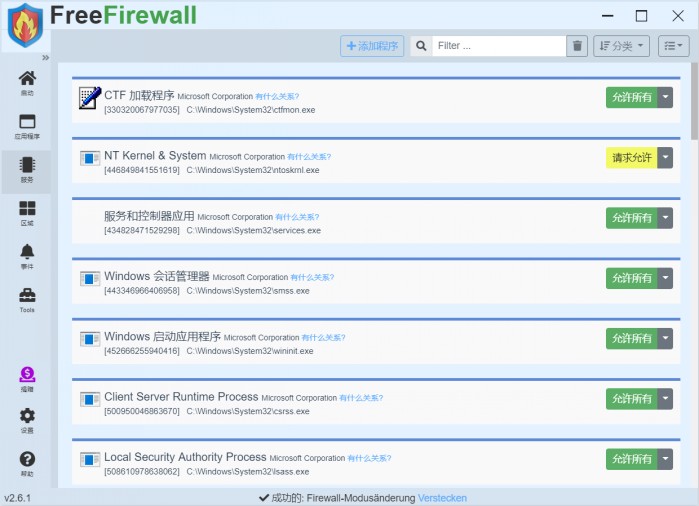Open rule dropdown arrow for csrss.exe
Image resolution: width=699 pixels, height=506 pixels.
[x=665, y=399]
